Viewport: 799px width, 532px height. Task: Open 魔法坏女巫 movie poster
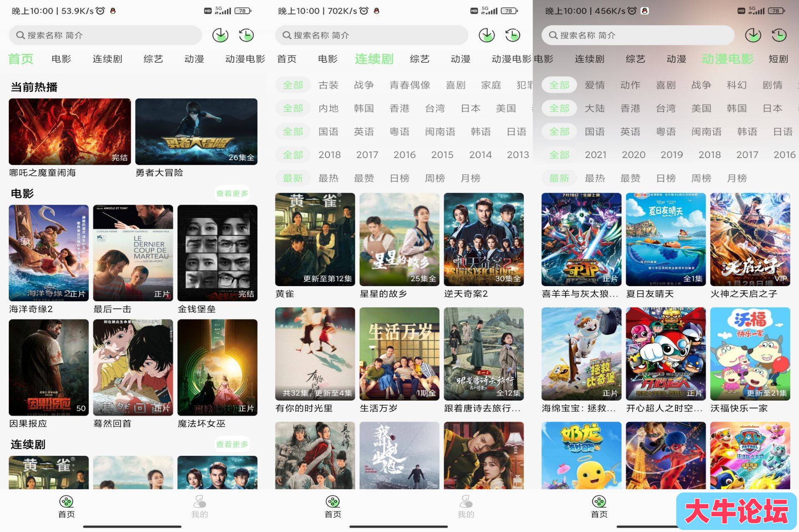tap(217, 367)
